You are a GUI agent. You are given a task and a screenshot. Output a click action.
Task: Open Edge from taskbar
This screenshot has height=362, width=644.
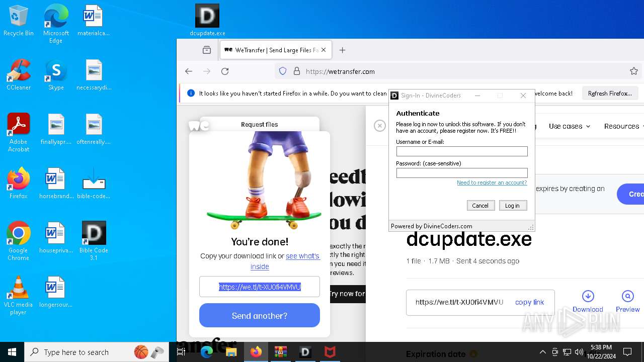[x=206, y=352]
